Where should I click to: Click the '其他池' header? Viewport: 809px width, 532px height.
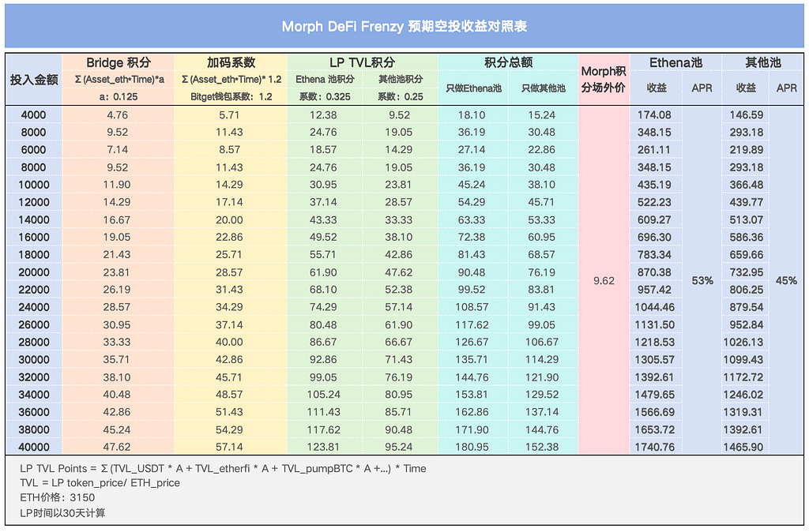pyautogui.click(x=763, y=62)
